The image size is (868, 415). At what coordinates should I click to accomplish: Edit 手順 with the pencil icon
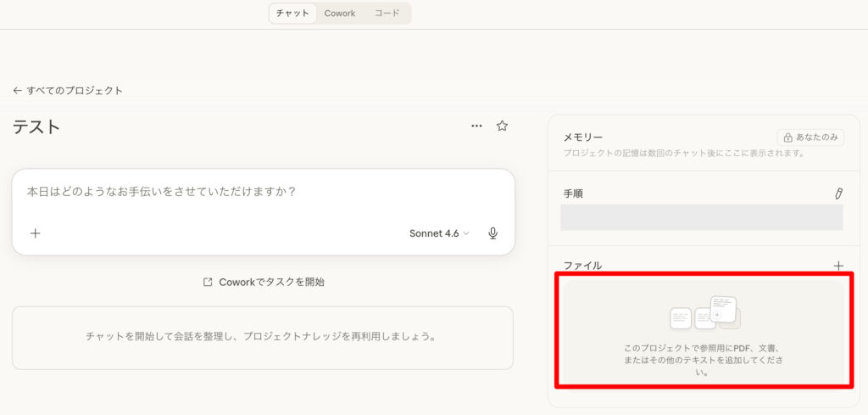coord(838,193)
